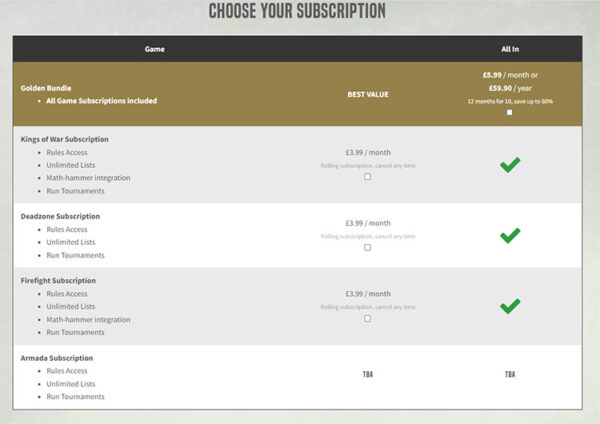The width and height of the screenshot is (600, 424).
Task: Click the Deadzone Subscription heading
Action: pos(60,216)
